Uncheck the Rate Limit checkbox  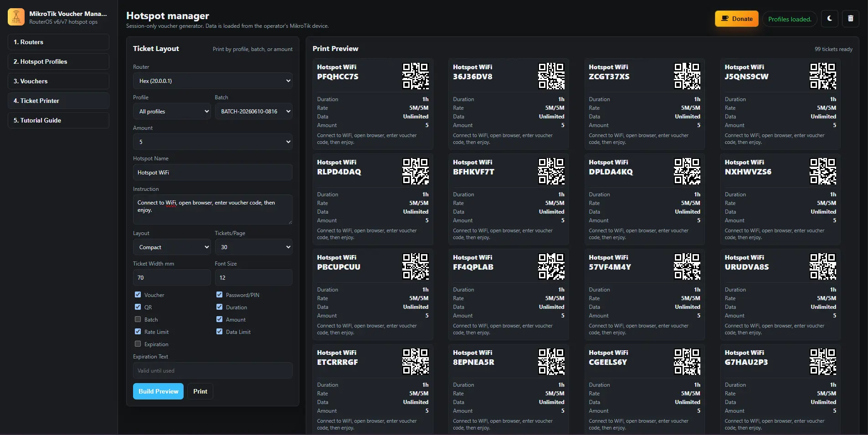(x=138, y=332)
